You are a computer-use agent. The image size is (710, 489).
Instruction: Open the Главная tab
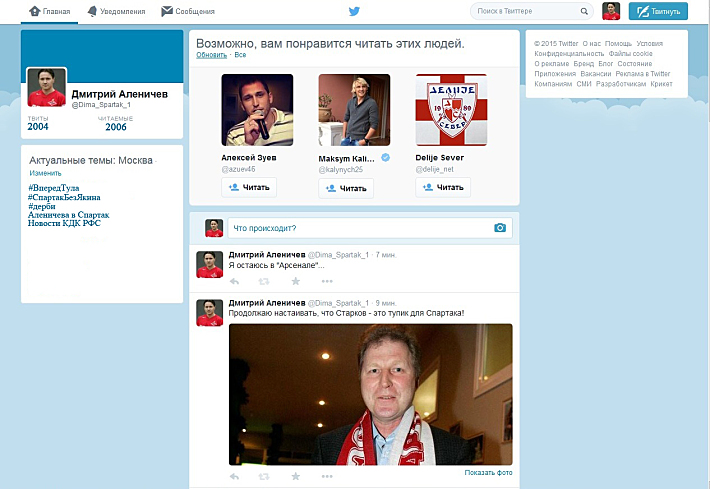49,12
